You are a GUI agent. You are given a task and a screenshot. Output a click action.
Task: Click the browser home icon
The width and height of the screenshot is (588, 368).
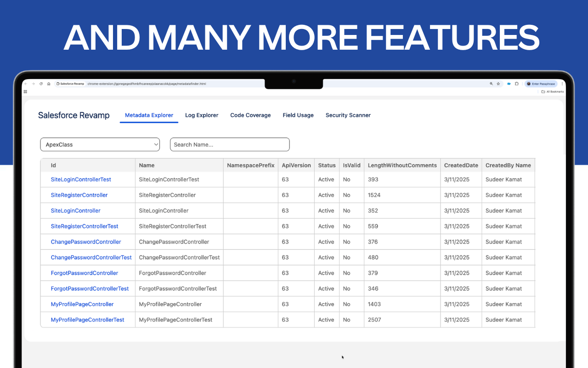click(x=49, y=84)
